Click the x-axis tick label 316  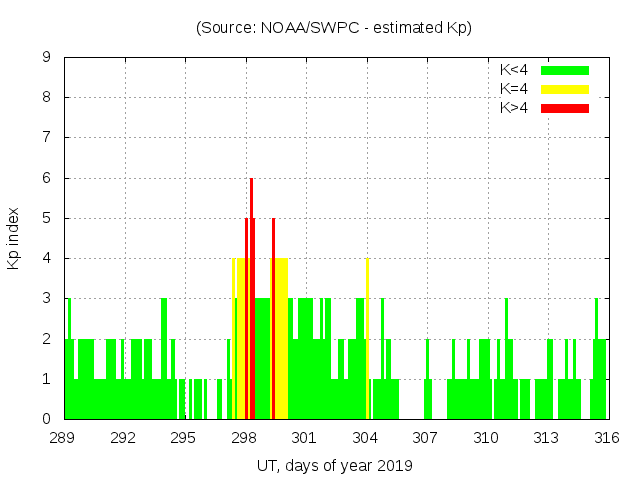pyautogui.click(x=607, y=438)
